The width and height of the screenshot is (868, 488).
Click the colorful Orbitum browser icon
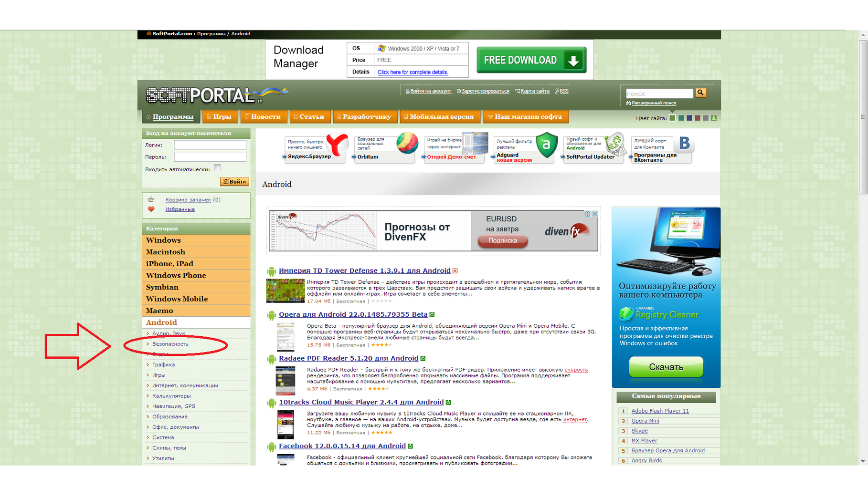tap(407, 143)
